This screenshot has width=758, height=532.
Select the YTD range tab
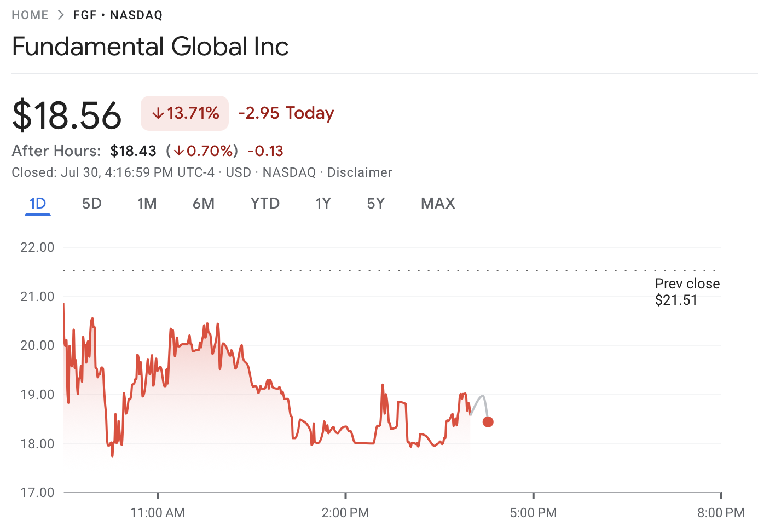(x=265, y=204)
